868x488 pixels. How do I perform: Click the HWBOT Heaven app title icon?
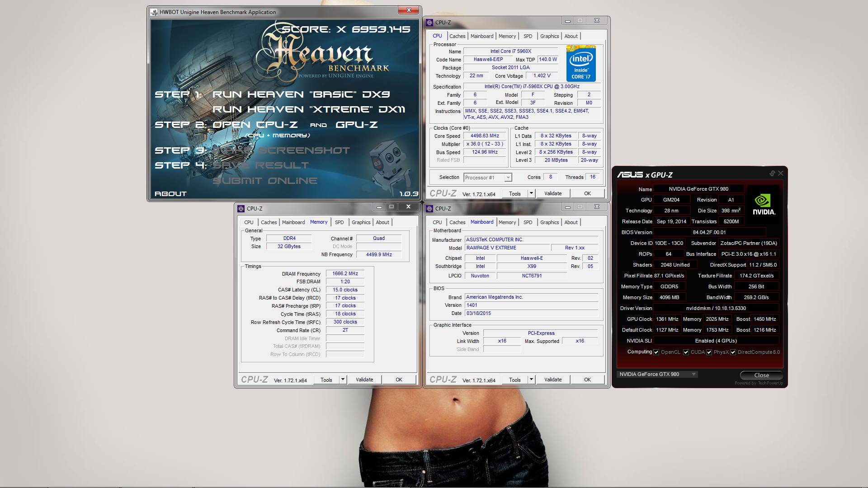point(154,12)
